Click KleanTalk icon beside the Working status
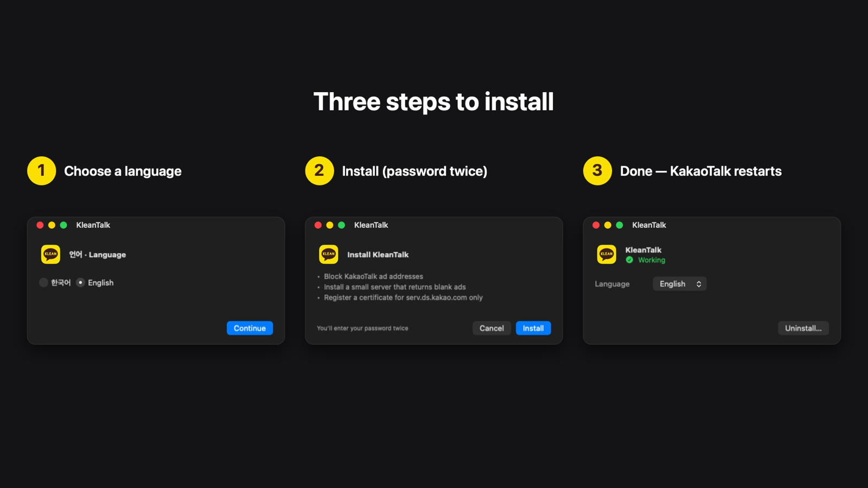This screenshot has width=868, height=488. [607, 254]
